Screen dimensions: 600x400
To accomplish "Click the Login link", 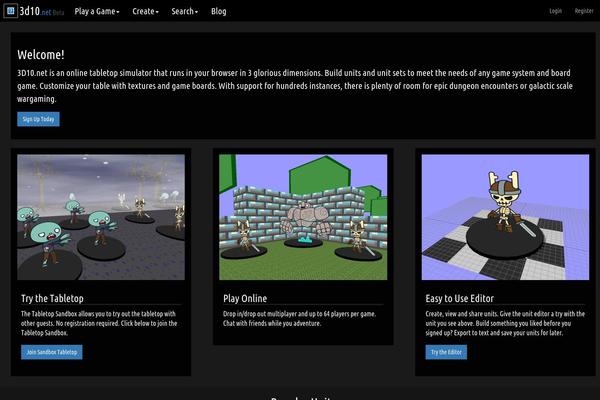I will (x=556, y=11).
